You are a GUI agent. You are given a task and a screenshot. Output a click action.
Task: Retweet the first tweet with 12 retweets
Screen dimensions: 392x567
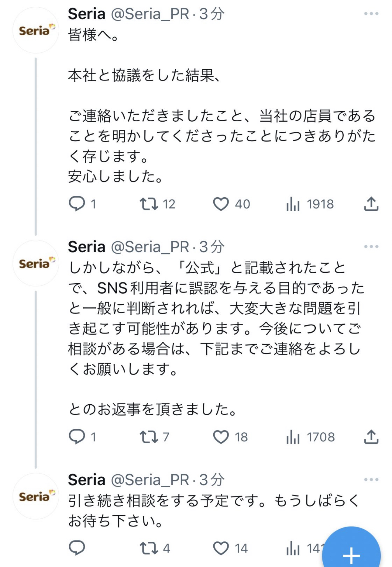[x=149, y=204]
